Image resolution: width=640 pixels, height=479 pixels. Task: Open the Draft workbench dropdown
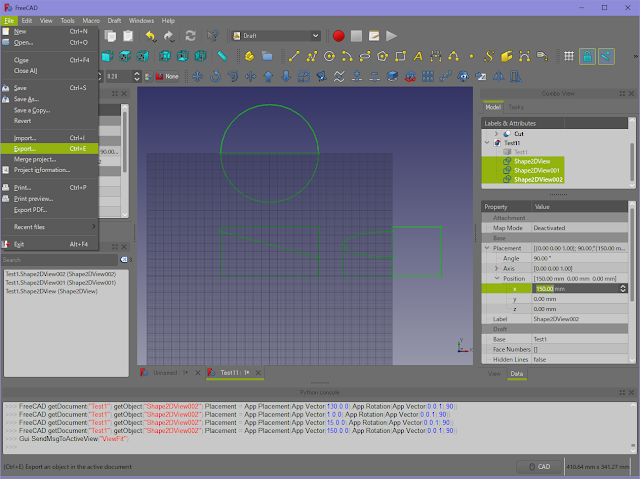(274, 35)
